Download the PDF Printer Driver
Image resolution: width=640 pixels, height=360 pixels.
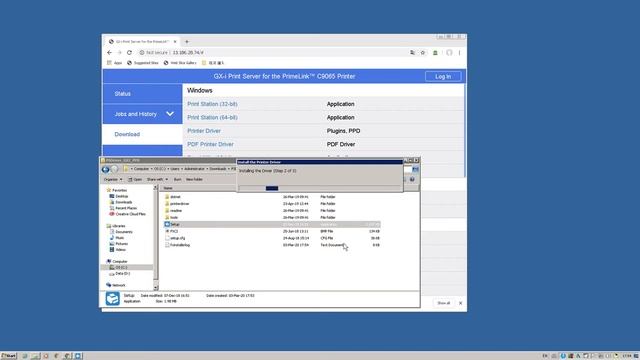(x=210, y=144)
